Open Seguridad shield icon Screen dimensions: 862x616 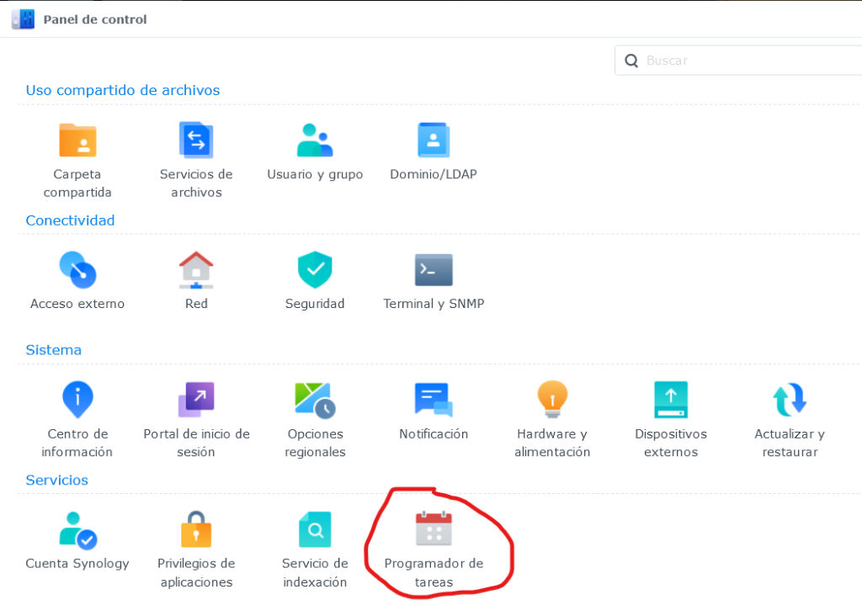coord(315,270)
